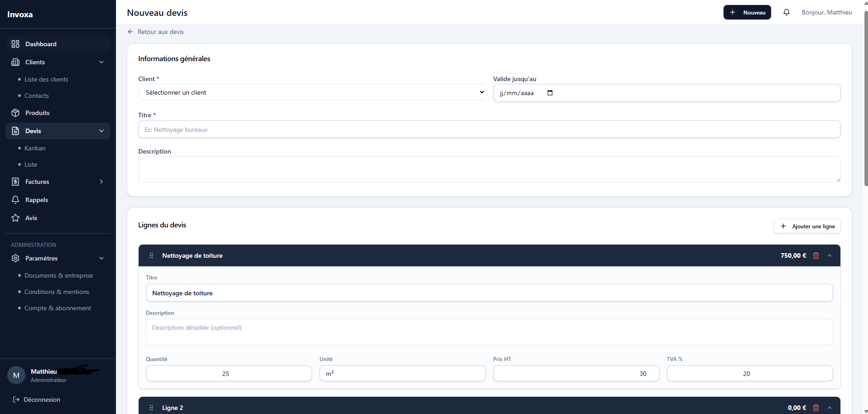Open Conditions & mentions settings
Image resolution: width=868 pixels, height=414 pixels.
click(57, 291)
